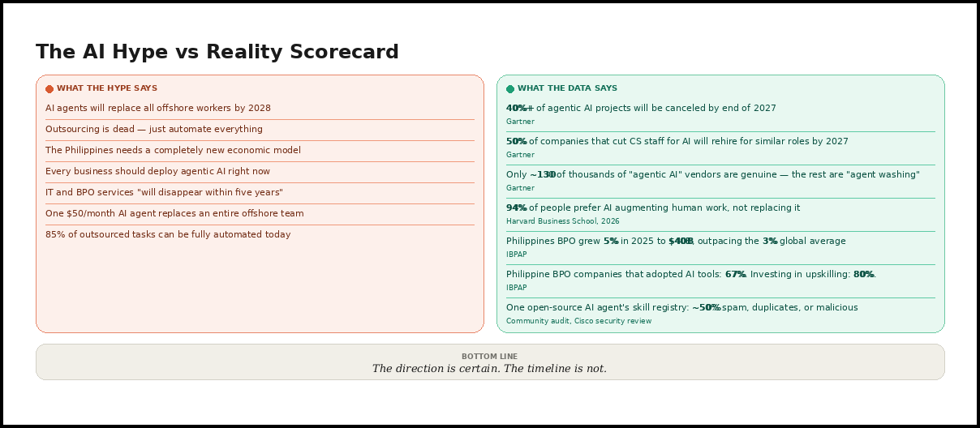Viewport: 980px width, 428px height.
Task: Select the "WHAT THE HYPE SAYS" header
Action: point(107,88)
